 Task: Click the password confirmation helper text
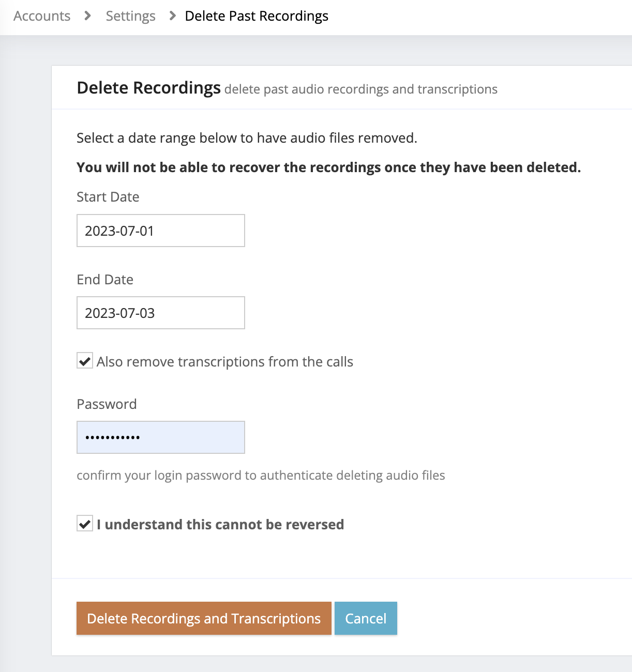click(261, 475)
